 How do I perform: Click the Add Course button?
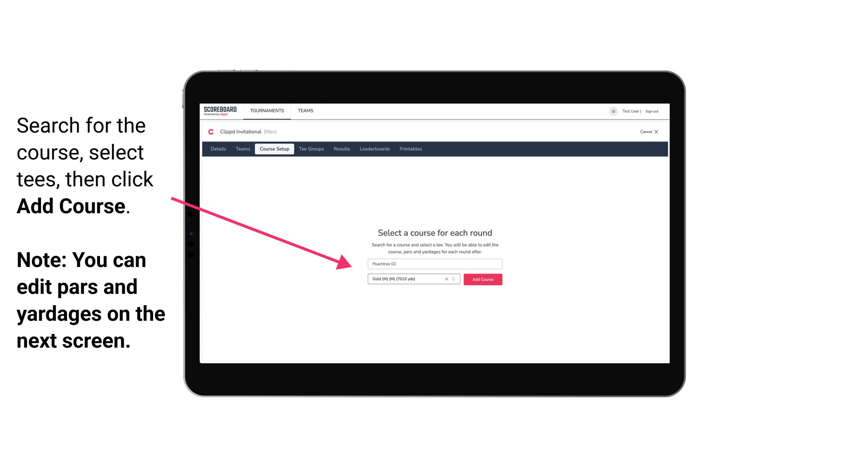482,279
